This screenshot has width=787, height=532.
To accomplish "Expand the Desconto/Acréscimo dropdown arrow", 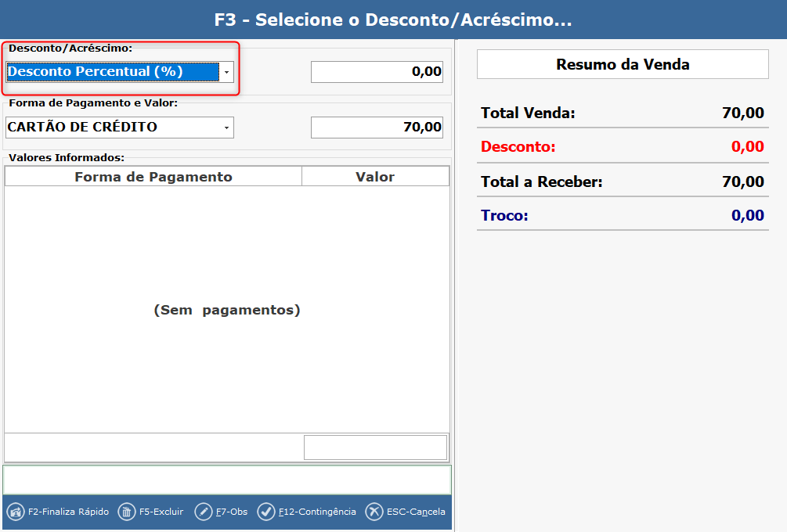I will (x=226, y=72).
